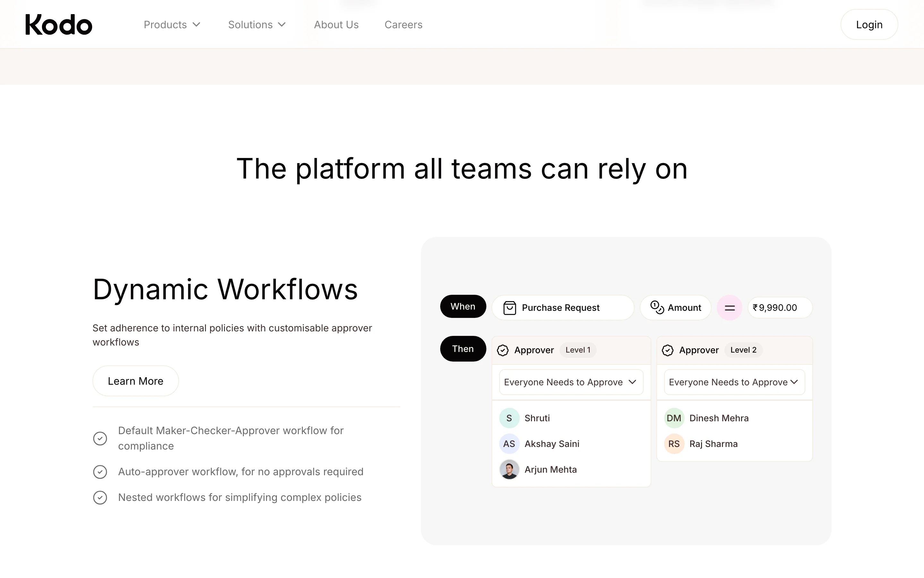Open the Products menu
This screenshot has width=924, height=578.
tap(172, 25)
